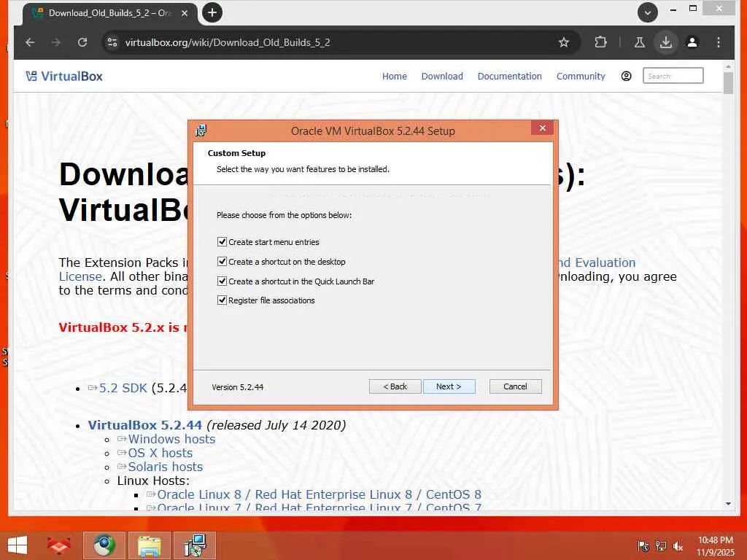Toggle Create a shortcut on the desktop
747x560 pixels.
[222, 262]
